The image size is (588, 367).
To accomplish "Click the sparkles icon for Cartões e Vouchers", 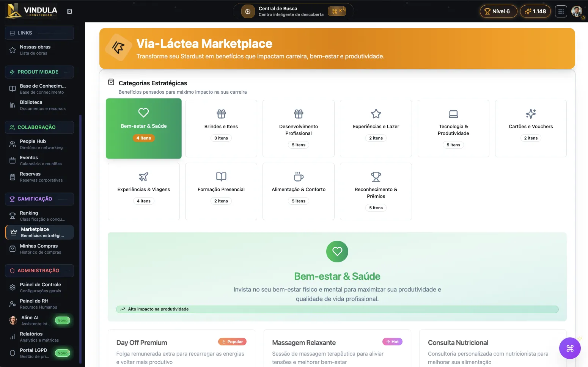I will click(530, 114).
